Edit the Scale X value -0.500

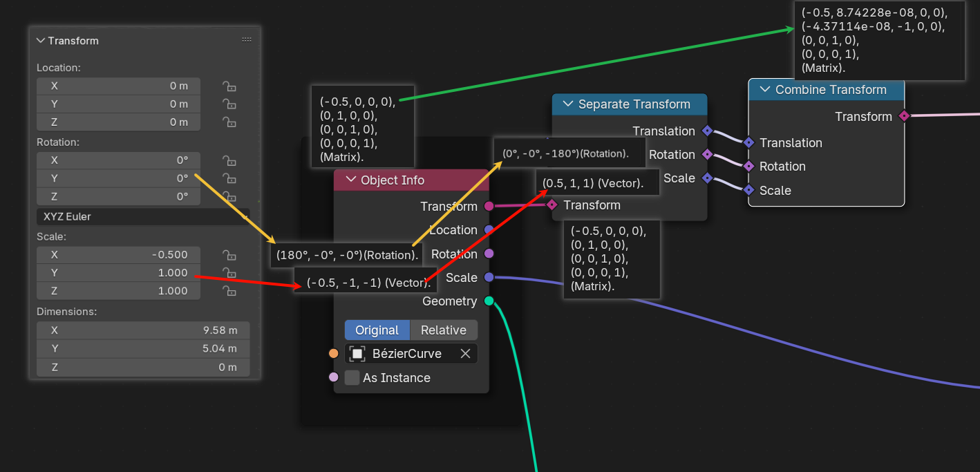[x=118, y=254]
